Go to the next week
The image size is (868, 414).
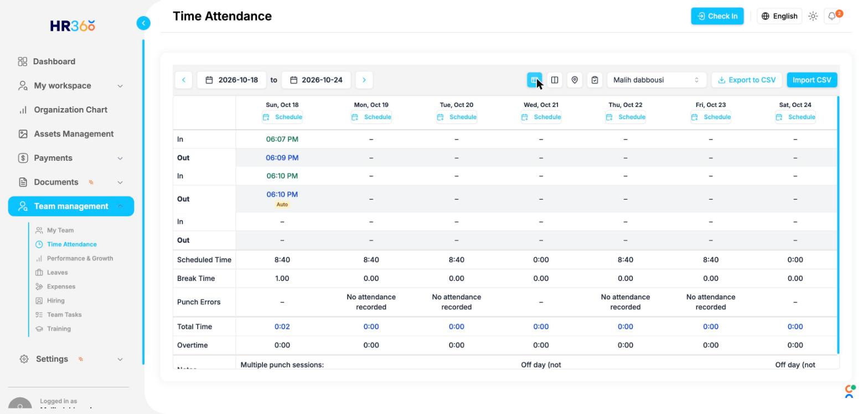[364, 80]
